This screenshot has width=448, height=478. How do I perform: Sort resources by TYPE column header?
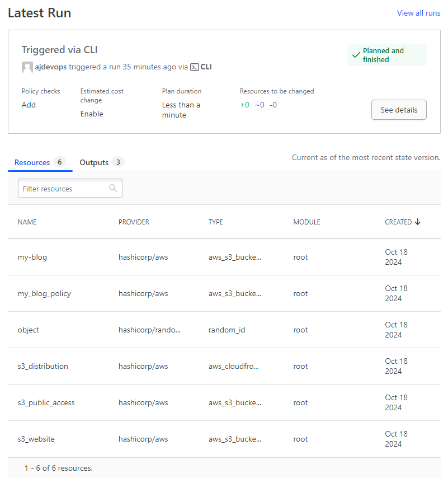(216, 222)
